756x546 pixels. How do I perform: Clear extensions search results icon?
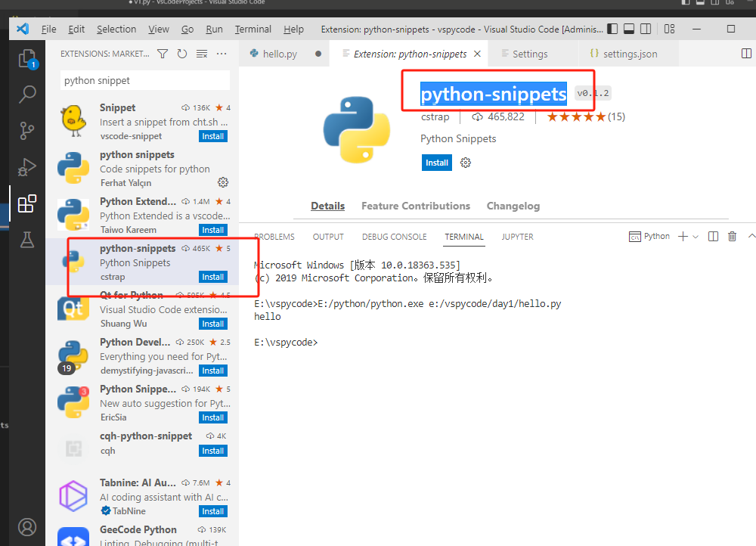coord(202,54)
